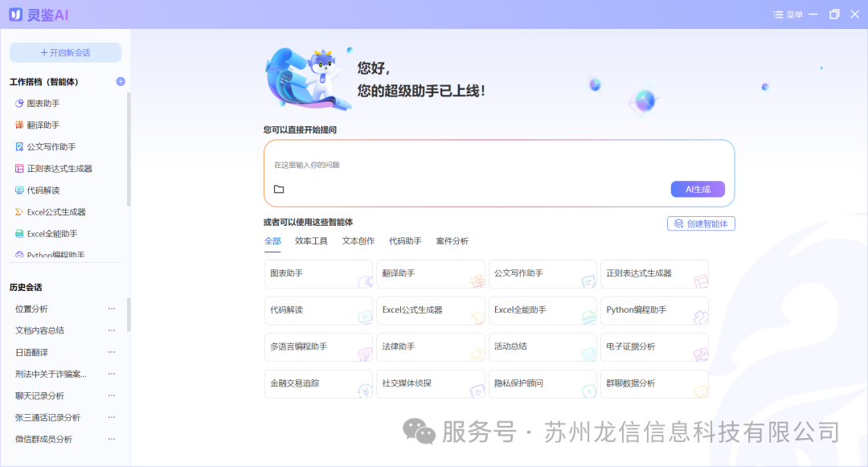
Task: Open 代码解读 in the sidebar
Action: click(43, 190)
